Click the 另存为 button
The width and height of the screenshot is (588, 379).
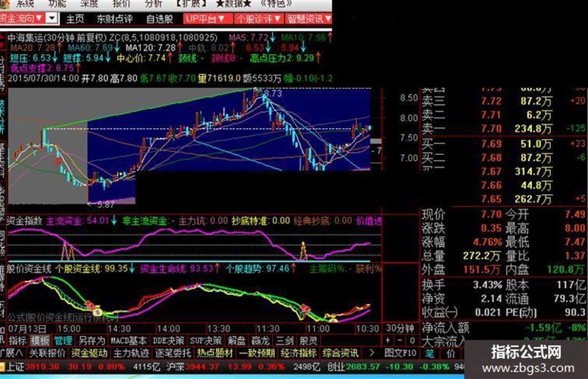[x=92, y=340]
